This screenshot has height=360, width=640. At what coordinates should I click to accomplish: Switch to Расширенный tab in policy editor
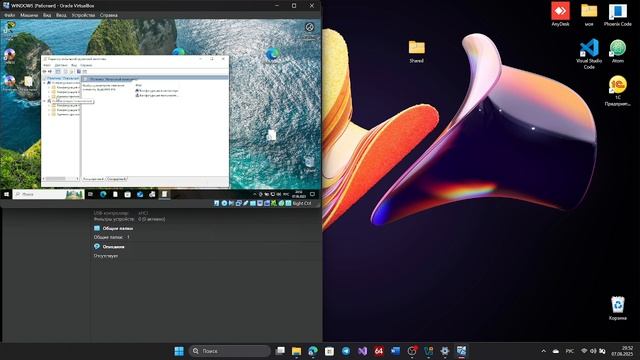[93, 179]
